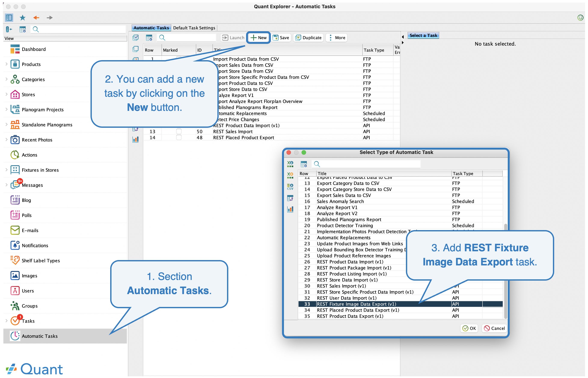
Task: Open the More options dropdown
Action: tap(336, 37)
